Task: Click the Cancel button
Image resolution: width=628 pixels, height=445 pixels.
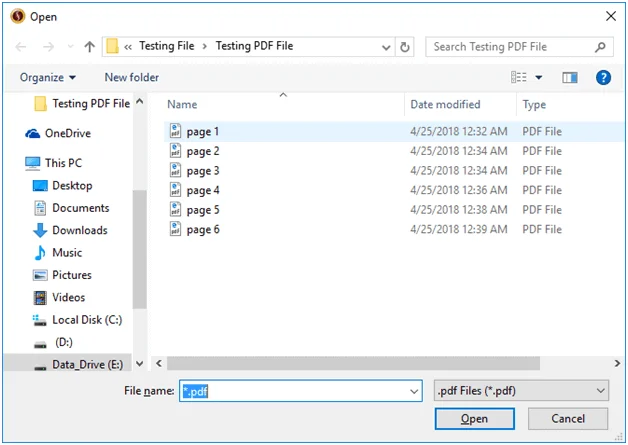Action: 568,419
